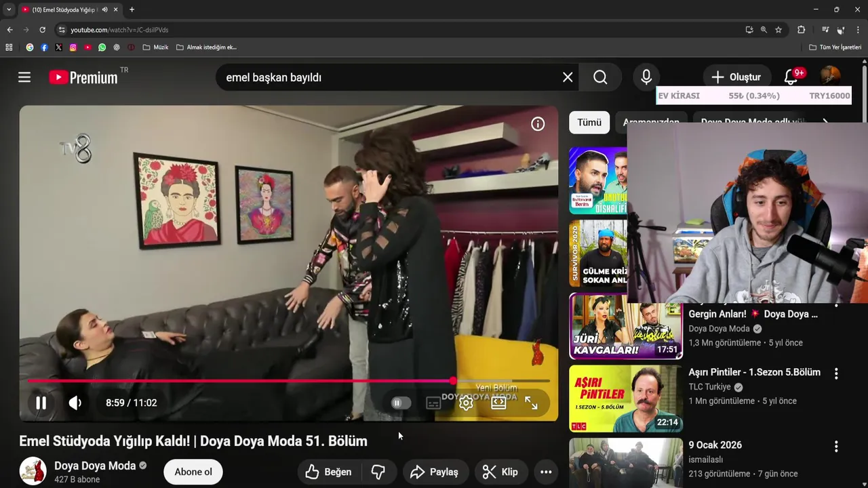Switch to theater mode view
868x488 pixels.
(x=498, y=403)
